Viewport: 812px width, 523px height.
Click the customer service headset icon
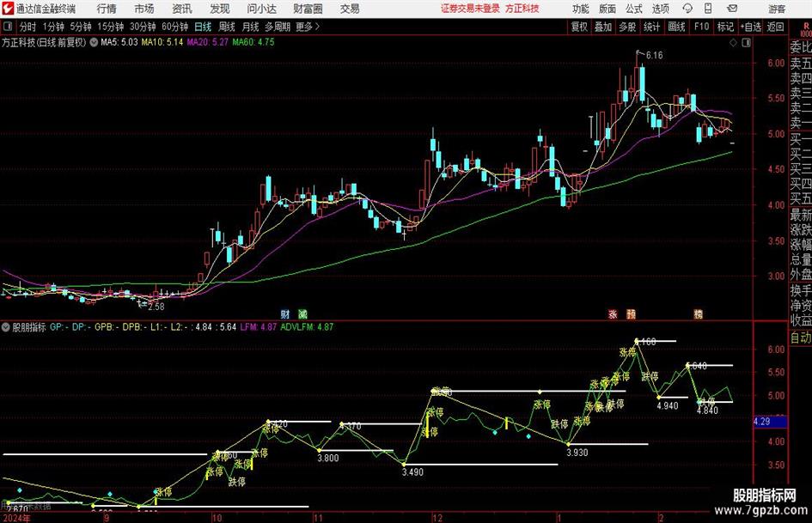coord(687,9)
